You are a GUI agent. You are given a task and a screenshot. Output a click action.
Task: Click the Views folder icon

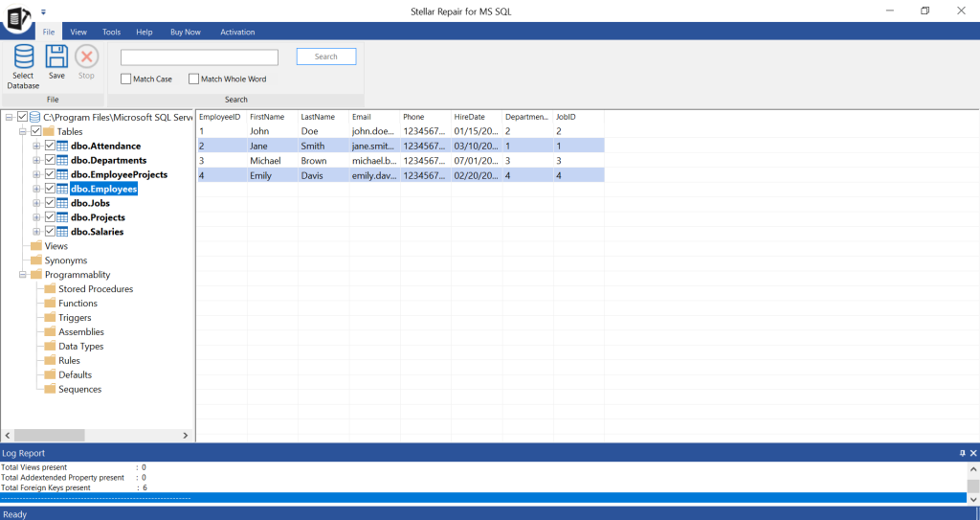click(35, 246)
